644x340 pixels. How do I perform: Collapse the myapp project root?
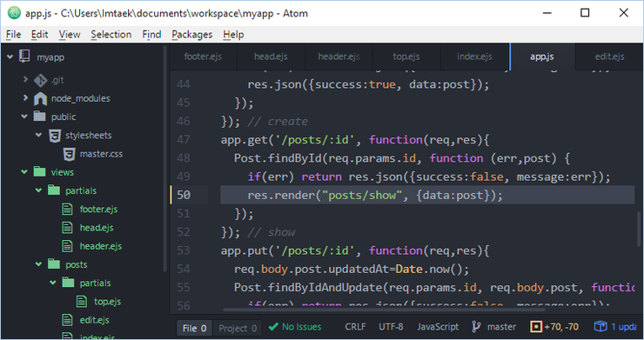click(10, 57)
